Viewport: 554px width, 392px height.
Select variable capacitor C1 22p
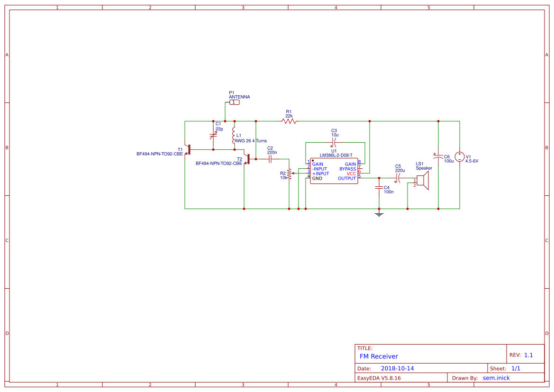pyautogui.click(x=212, y=135)
